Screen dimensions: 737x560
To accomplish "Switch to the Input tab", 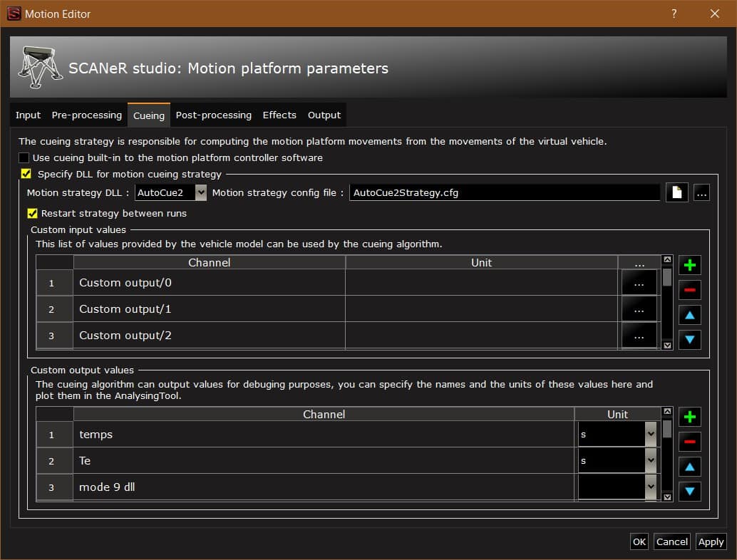I will (x=29, y=115).
